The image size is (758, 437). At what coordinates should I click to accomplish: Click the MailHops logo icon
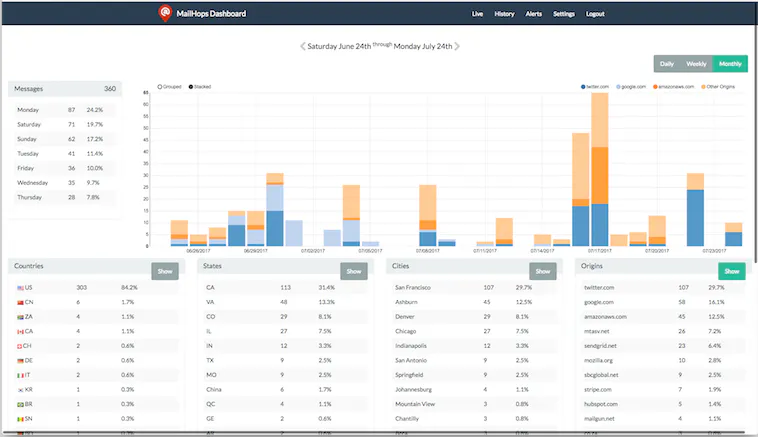pos(165,13)
